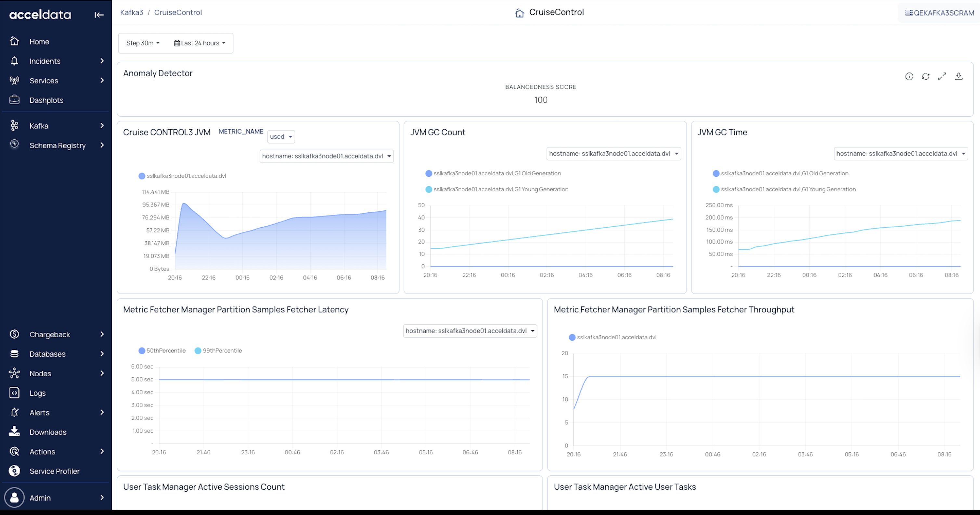Click the Home icon in sidebar
Screen dimensions: 980x515
(14, 41)
